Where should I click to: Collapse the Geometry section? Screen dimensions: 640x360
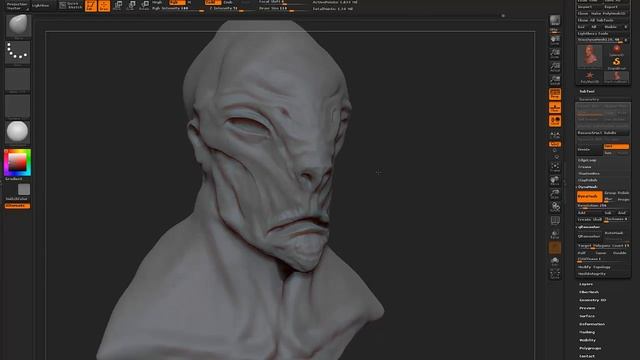pyautogui.click(x=589, y=99)
